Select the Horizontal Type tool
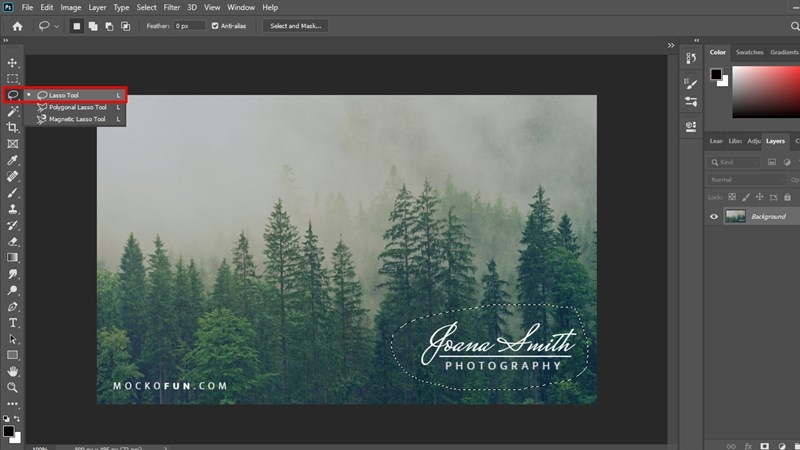 tap(13, 323)
